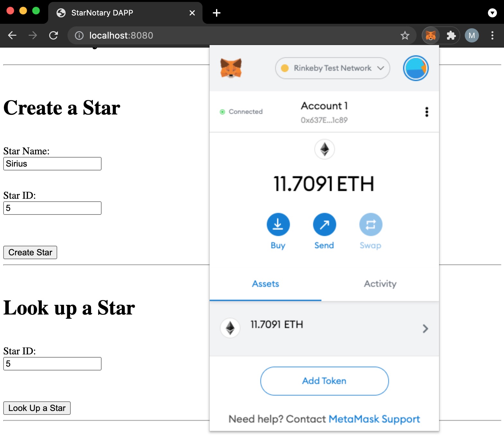Image resolution: width=504 pixels, height=438 pixels.
Task: Focus the Star ID field under Create a Star
Action: point(52,208)
